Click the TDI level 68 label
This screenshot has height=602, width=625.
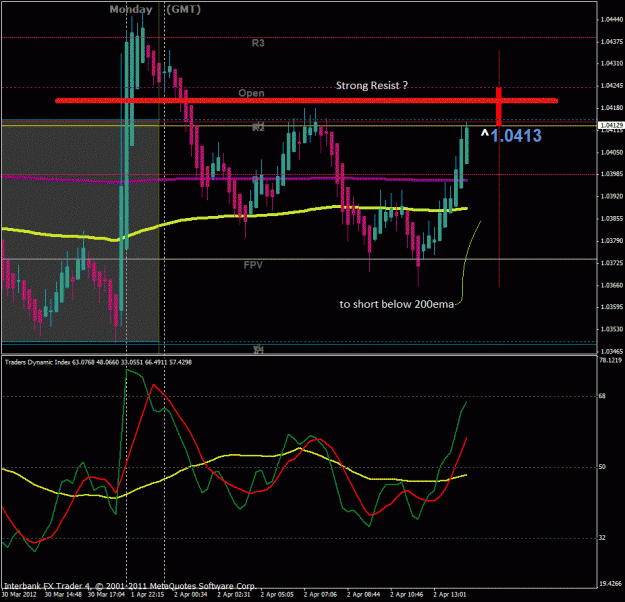click(x=602, y=396)
